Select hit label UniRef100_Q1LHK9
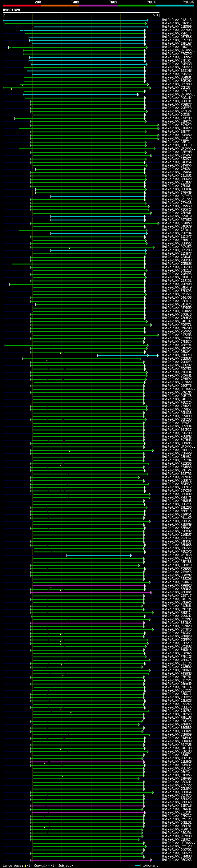The width and height of the screenshot is (197, 868). [177, 761]
